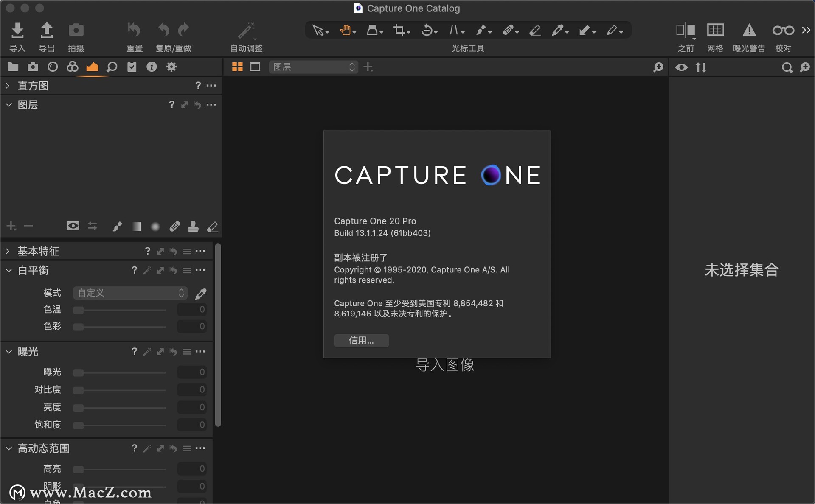Click the undo arrow above 复原/重做

pos(164,30)
